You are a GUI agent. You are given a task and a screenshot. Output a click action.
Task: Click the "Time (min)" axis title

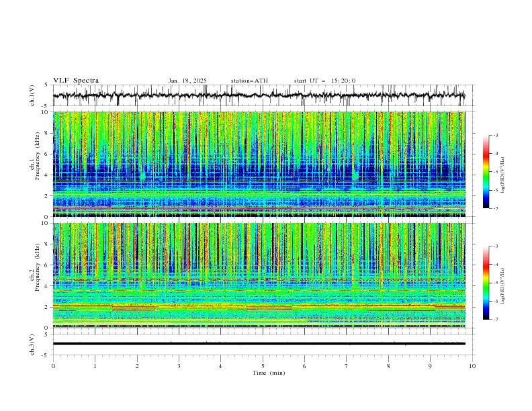click(269, 373)
